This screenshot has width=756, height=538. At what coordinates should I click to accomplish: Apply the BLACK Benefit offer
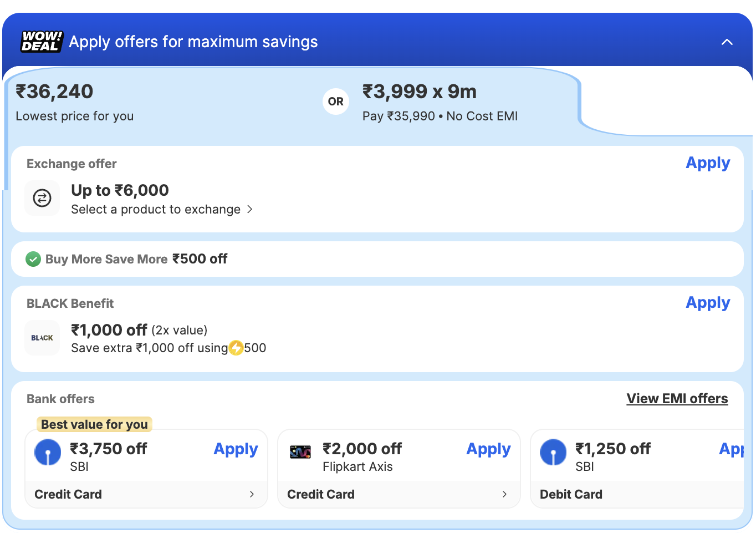pos(708,303)
